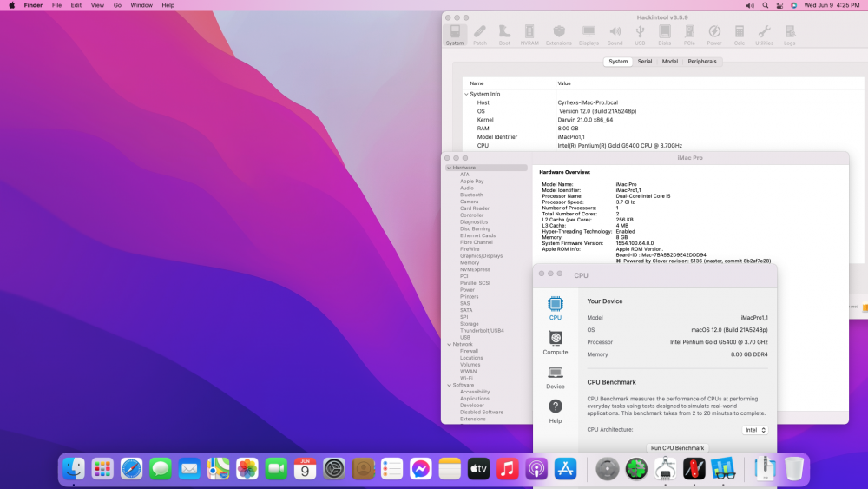This screenshot has width=868, height=489.
Task: Open Geekbench glasses-chart icon in the Dock
Action: tap(722, 469)
